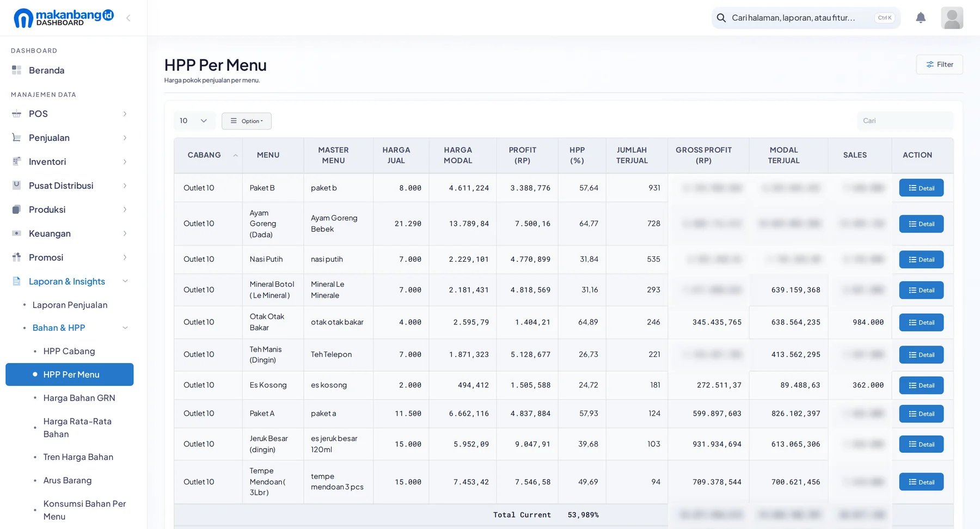This screenshot has width=980, height=529.
Task: Click the search magnifier icon
Action: [x=721, y=18]
